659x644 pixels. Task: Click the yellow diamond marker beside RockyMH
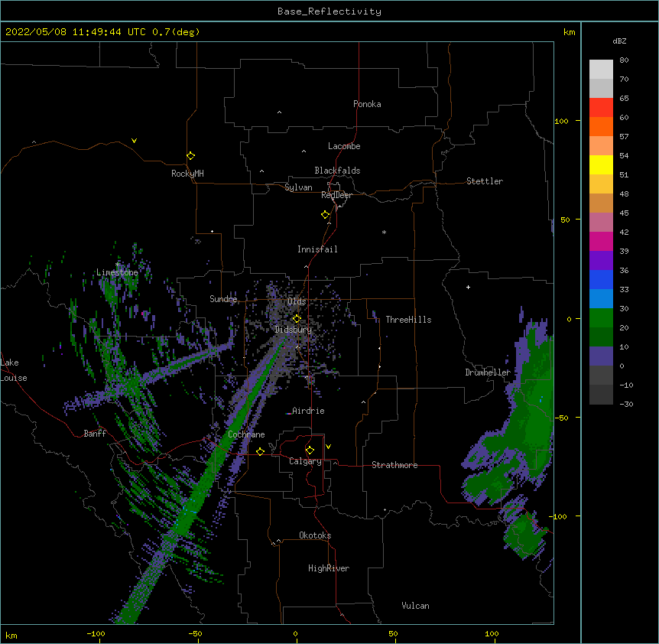click(x=191, y=156)
